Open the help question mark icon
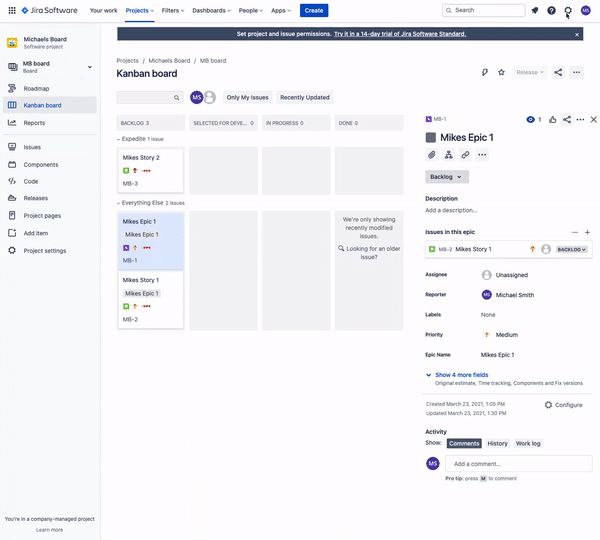The width and height of the screenshot is (600, 540). (x=551, y=10)
